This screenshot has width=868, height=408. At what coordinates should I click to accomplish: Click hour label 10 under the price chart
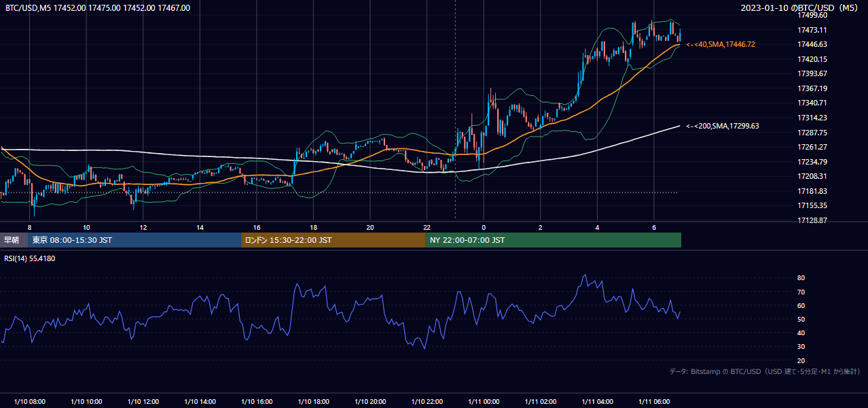pos(86,227)
